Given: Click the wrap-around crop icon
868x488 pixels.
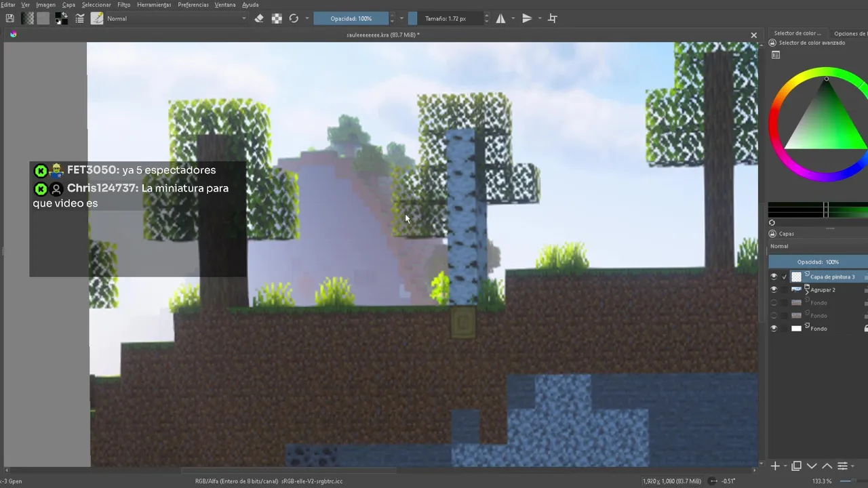Looking at the screenshot, I should [553, 18].
